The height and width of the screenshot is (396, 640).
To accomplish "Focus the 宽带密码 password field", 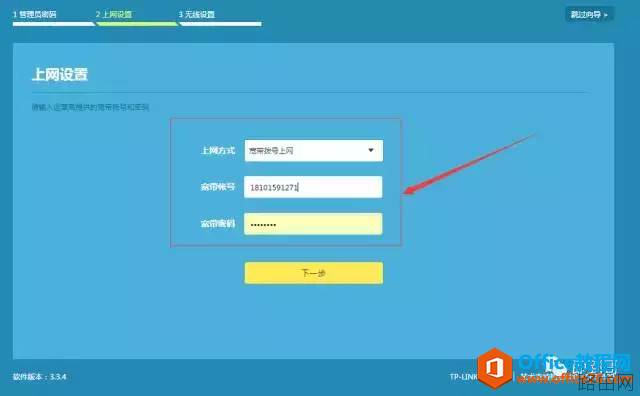I will pos(313,224).
